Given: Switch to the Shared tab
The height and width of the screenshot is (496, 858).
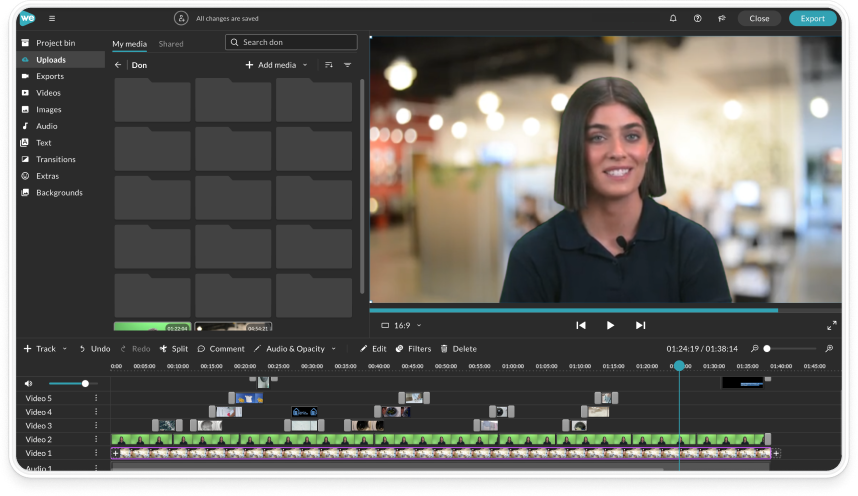Looking at the screenshot, I should [171, 44].
